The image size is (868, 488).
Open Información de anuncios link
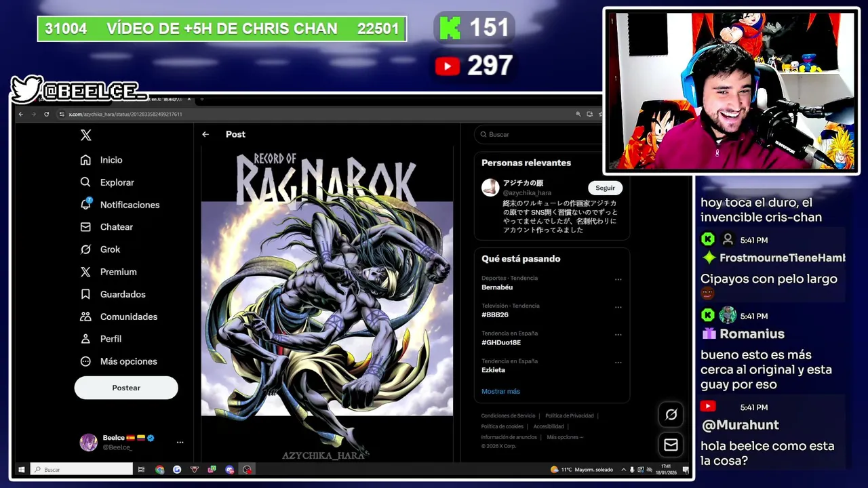point(509,437)
